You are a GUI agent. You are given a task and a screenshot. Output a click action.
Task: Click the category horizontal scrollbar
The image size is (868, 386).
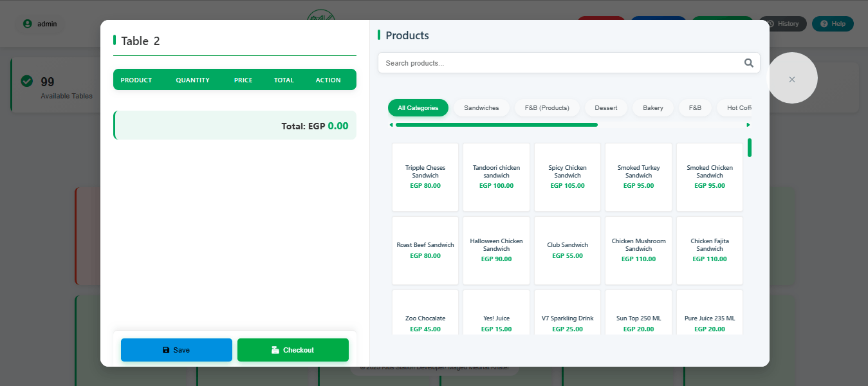point(496,125)
